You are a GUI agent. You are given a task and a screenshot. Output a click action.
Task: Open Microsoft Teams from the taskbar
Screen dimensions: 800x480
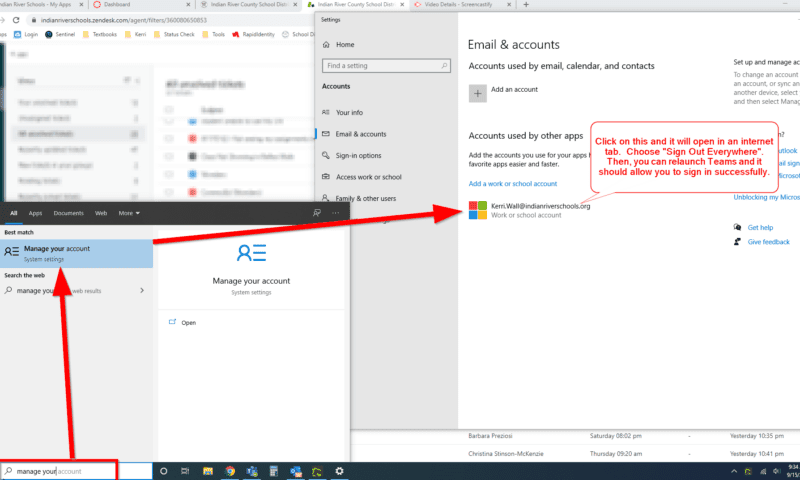click(252, 471)
